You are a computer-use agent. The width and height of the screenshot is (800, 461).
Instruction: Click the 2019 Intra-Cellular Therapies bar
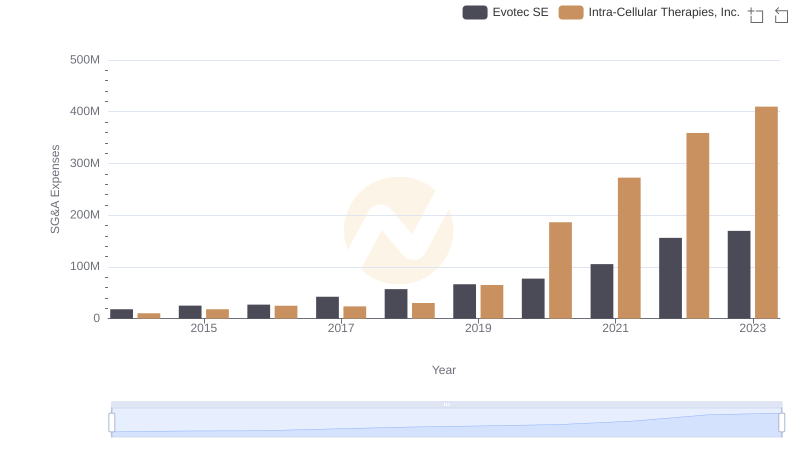(492, 302)
